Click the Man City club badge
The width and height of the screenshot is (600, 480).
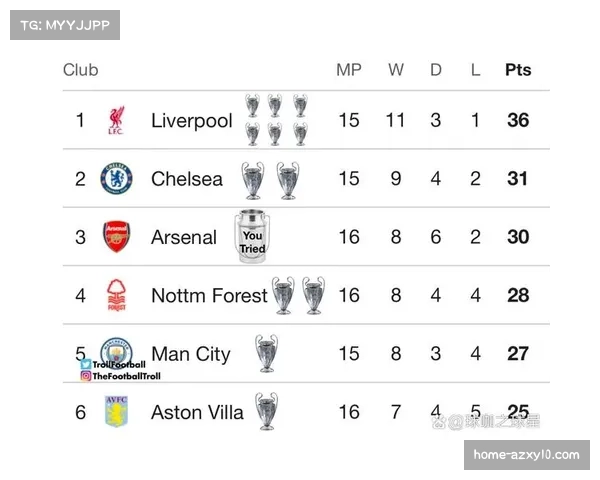pos(116,351)
